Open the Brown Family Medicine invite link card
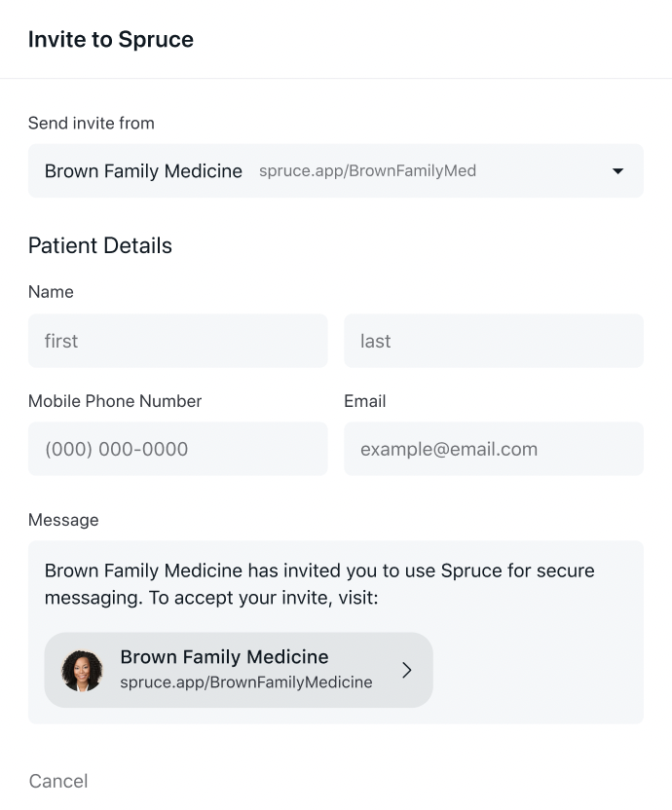The width and height of the screenshot is (672, 810). click(x=238, y=670)
